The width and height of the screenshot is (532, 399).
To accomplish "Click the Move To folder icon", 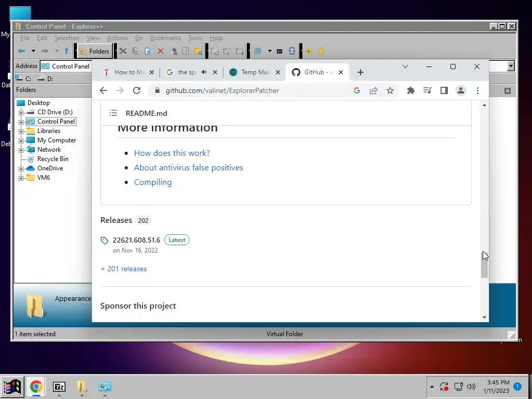I will (x=240, y=51).
